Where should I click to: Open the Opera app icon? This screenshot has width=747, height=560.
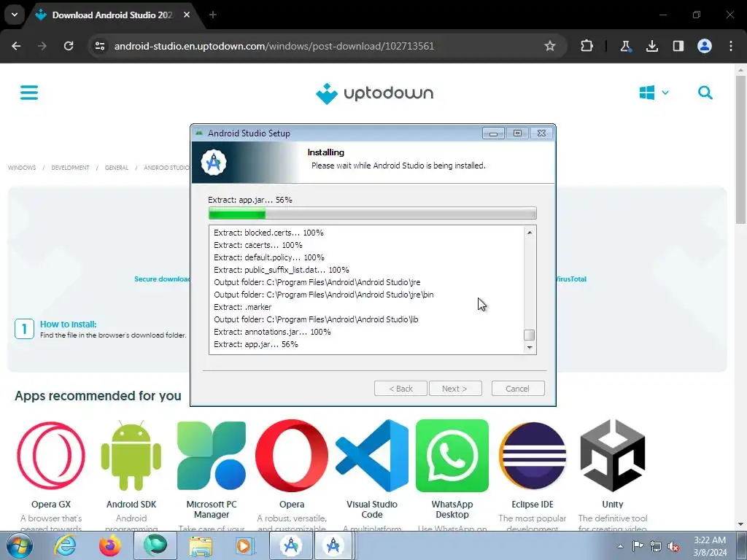[292, 456]
